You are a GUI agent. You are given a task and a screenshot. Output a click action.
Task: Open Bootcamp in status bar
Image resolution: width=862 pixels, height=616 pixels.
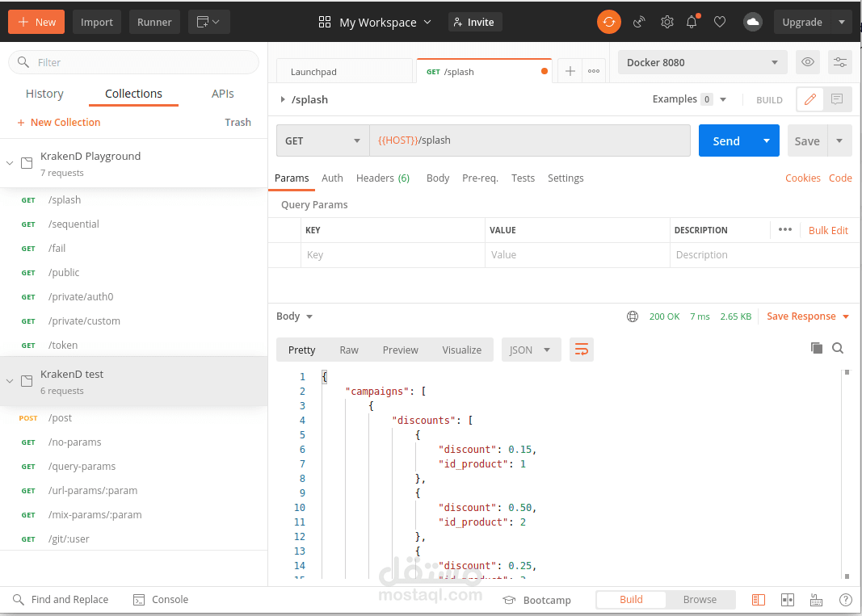coord(536,600)
